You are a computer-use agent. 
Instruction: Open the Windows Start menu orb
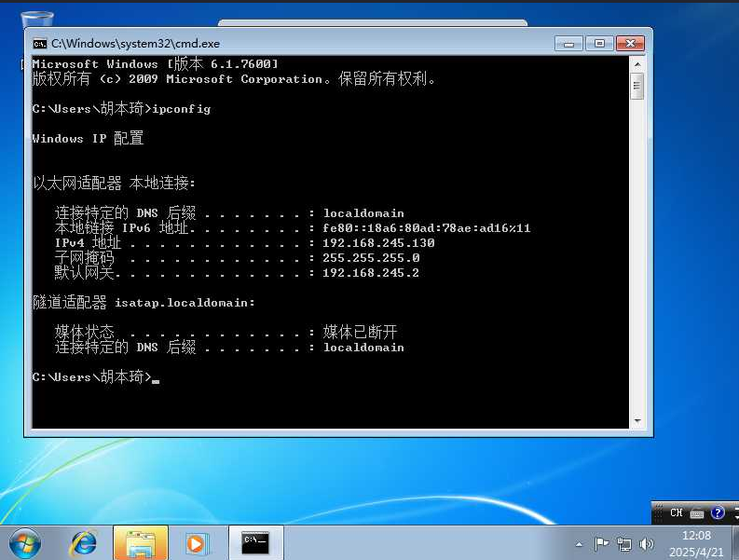[25, 543]
